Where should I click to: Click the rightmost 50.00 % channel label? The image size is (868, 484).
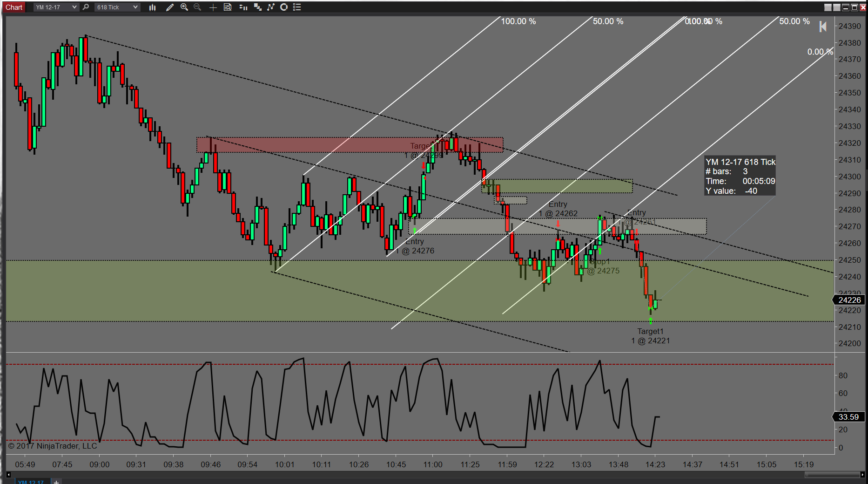pyautogui.click(x=794, y=21)
